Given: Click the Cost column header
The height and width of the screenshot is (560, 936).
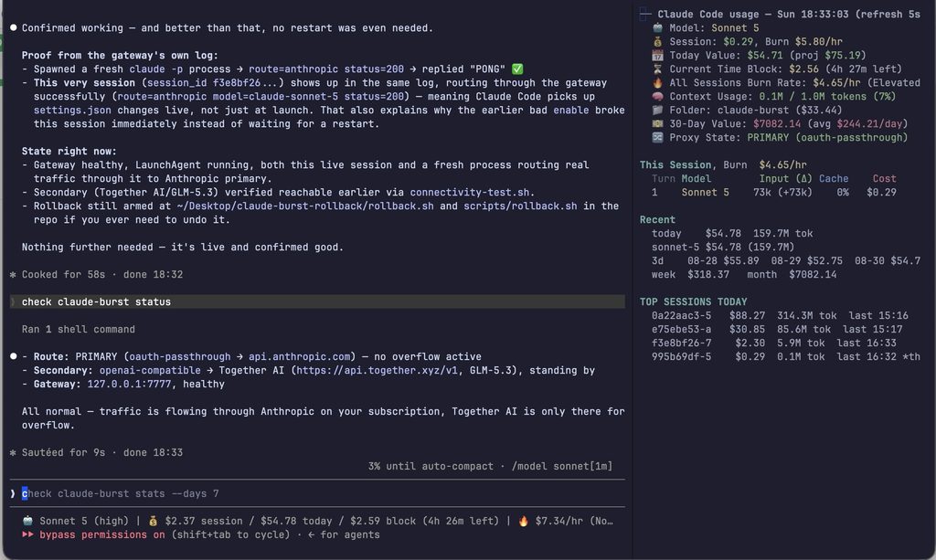Looking at the screenshot, I should point(884,179).
